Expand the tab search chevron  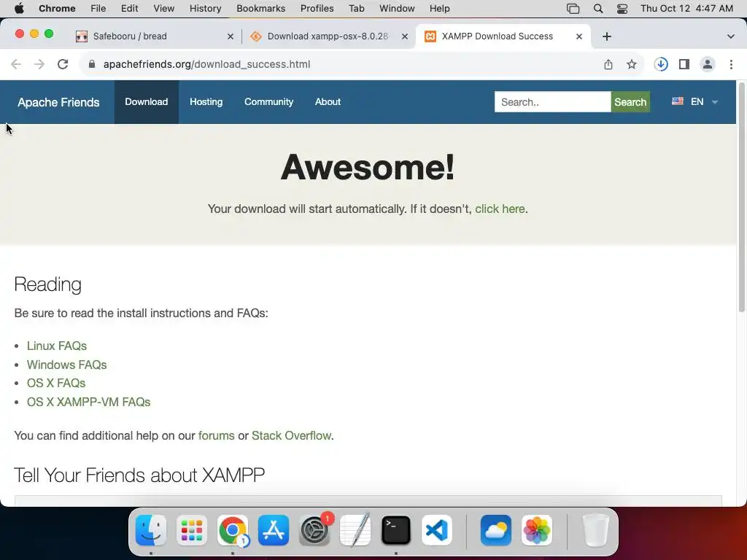coord(731,36)
